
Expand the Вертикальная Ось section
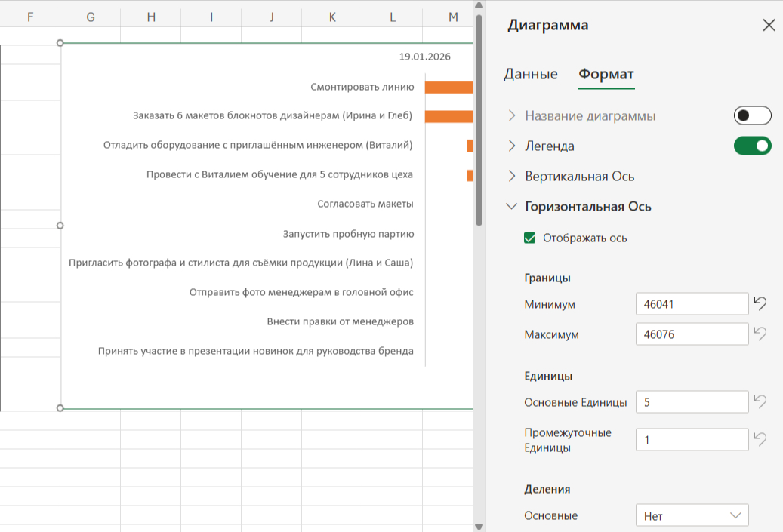(512, 177)
